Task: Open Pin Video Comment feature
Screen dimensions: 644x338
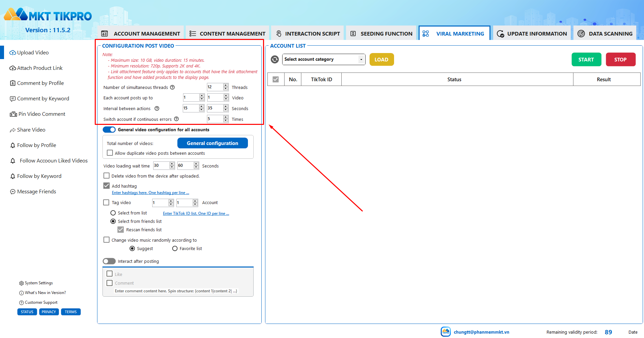Action: click(x=38, y=114)
